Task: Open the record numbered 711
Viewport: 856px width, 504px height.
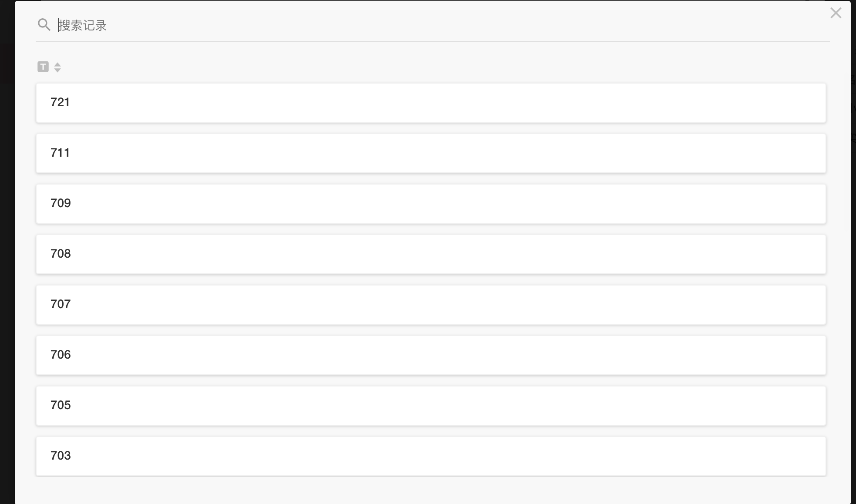Action: (431, 153)
